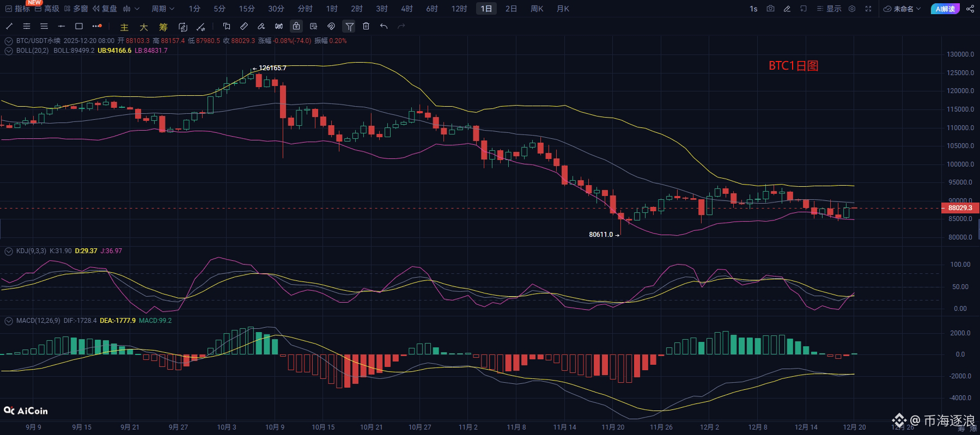Start 复盘 replay mode
The height and width of the screenshot is (435, 980).
[x=105, y=9]
